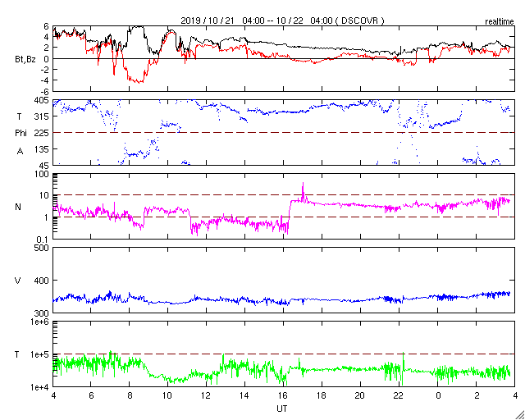Click the 'V' velocity panel label
The width and height of the screenshot is (525, 420).
(x=18, y=281)
